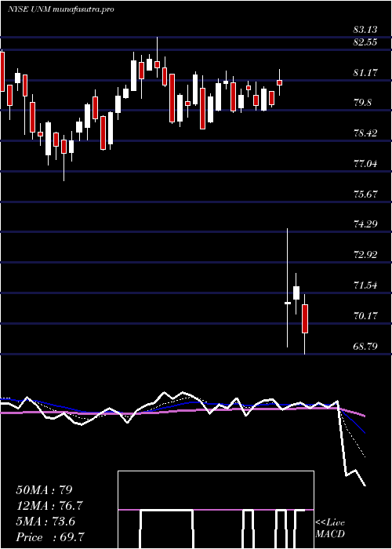
Task: Select the 71.54 price level label
Action: tap(365, 285)
